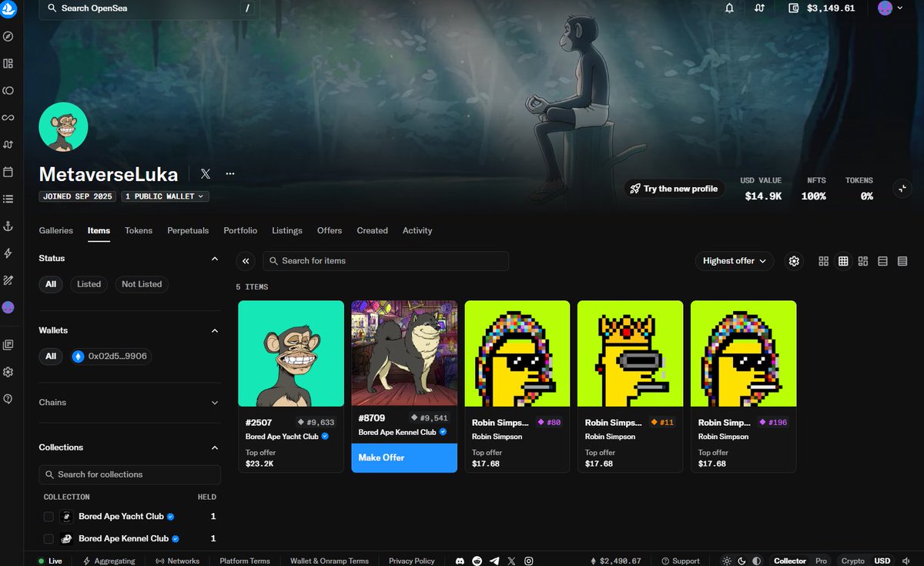Open the Offers tab
This screenshot has height=566, width=924.
[330, 230]
